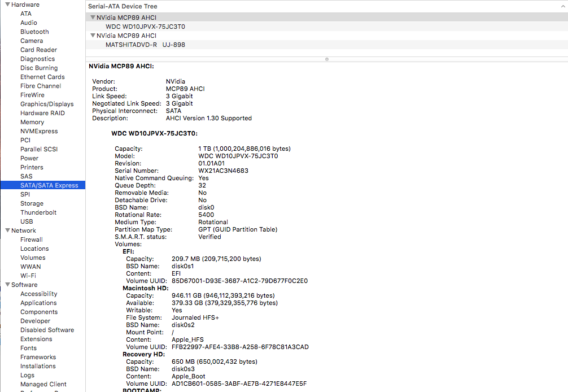This screenshot has width=568, height=392.
Task: Select SPI in the sidebar
Action: [25, 194]
